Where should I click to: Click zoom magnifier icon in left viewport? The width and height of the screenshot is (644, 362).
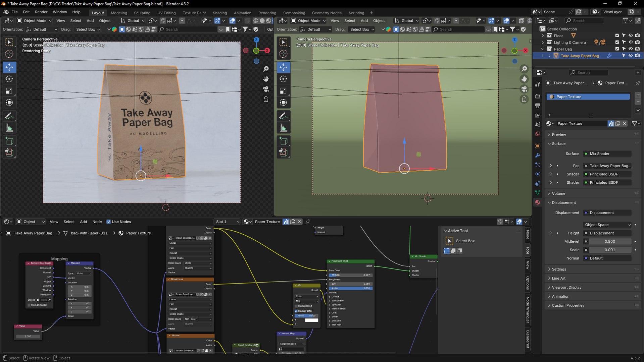pos(266,69)
